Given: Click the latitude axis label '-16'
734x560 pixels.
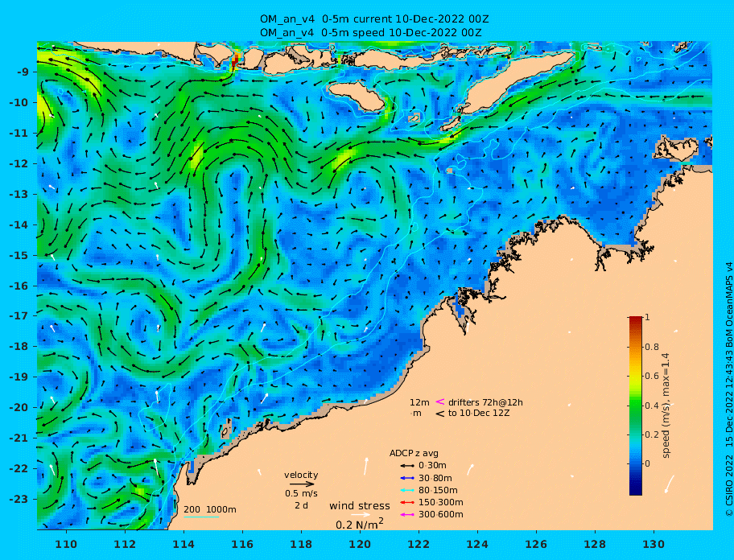Looking at the screenshot, I should point(19,286).
